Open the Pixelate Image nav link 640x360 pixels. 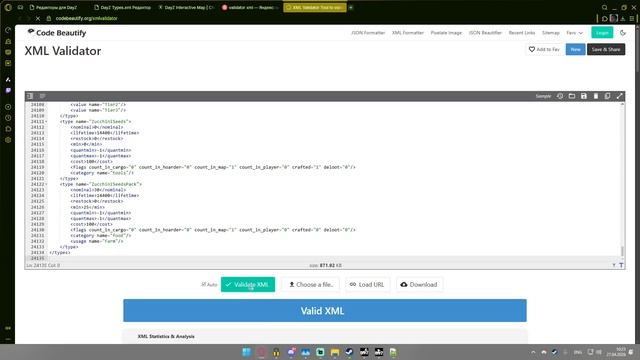[x=446, y=33]
